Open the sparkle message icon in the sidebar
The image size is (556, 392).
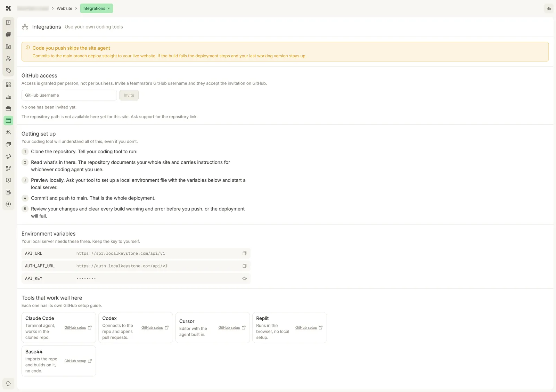[8, 180]
